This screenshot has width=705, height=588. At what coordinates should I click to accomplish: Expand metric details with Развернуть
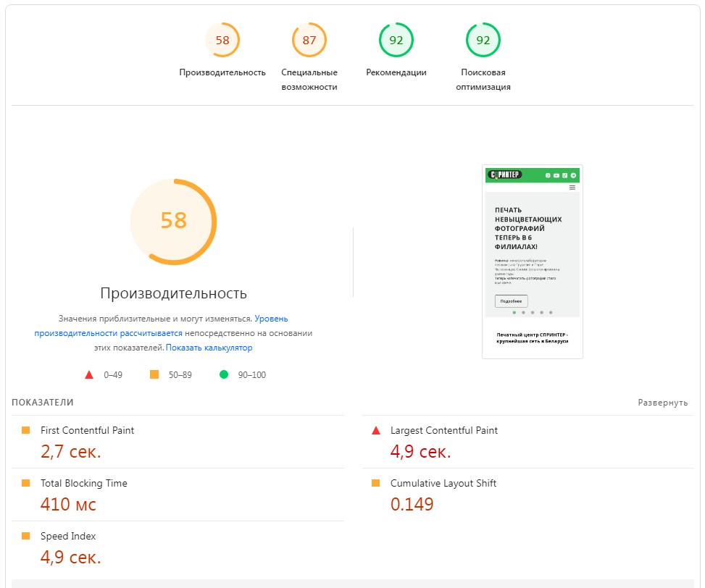click(x=662, y=403)
